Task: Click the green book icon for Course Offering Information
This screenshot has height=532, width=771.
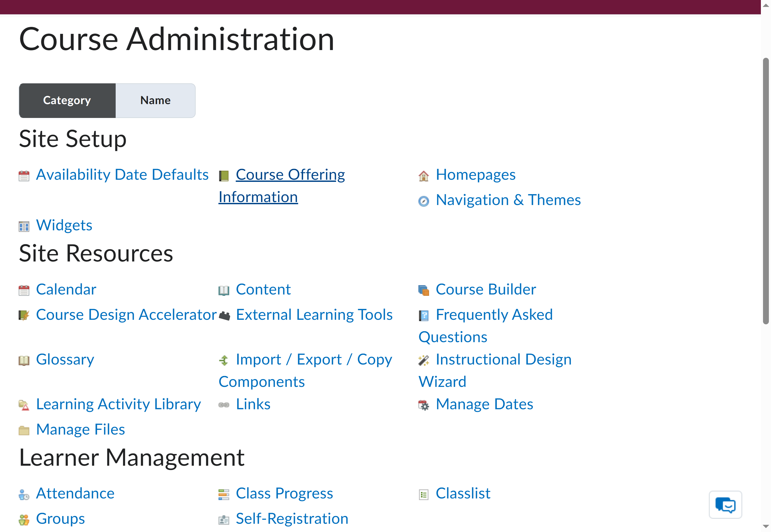Action: pos(224,176)
